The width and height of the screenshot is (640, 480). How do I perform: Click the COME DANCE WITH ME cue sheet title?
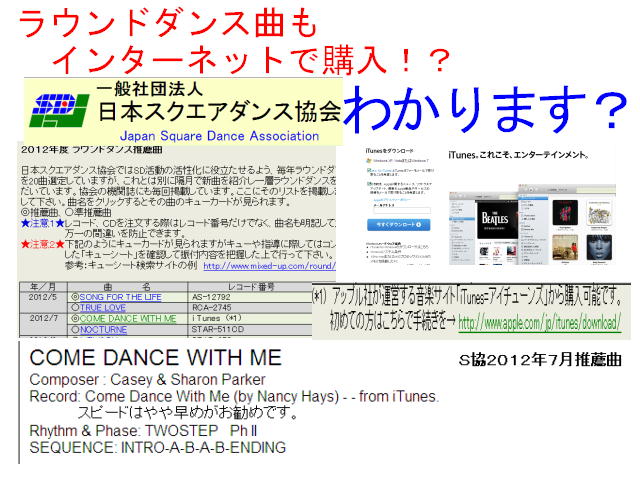coord(156,358)
